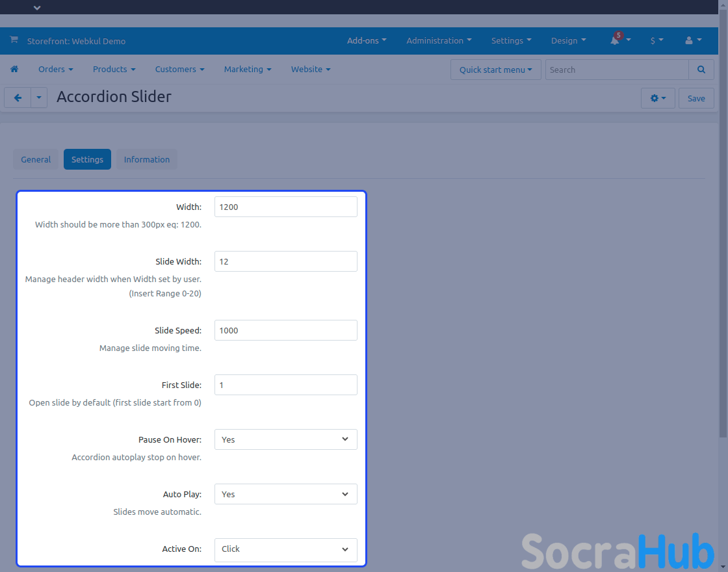Image resolution: width=728 pixels, height=572 pixels.
Task: Expand the Quick start menu dropdown
Action: click(495, 70)
